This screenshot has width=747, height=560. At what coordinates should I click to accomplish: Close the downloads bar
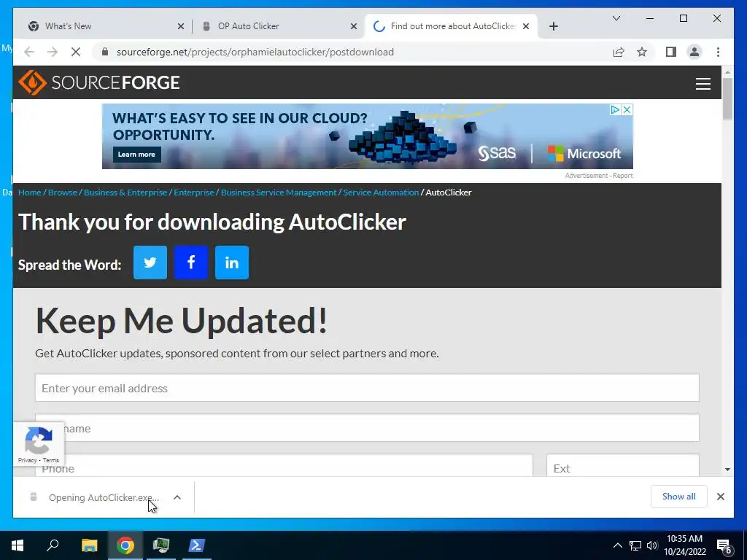(x=720, y=497)
